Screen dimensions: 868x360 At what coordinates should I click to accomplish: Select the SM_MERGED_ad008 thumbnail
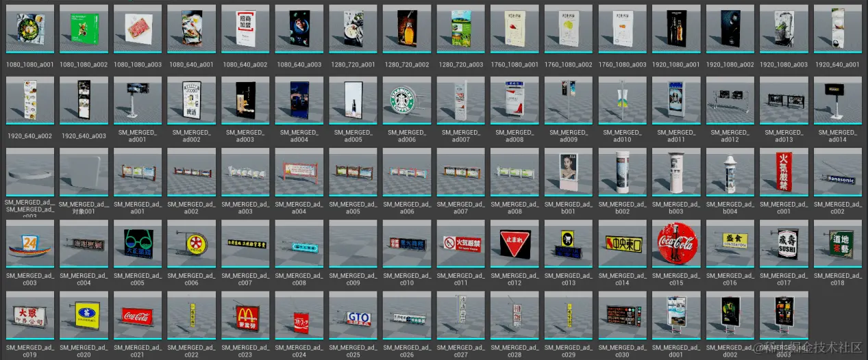pyautogui.click(x=514, y=100)
